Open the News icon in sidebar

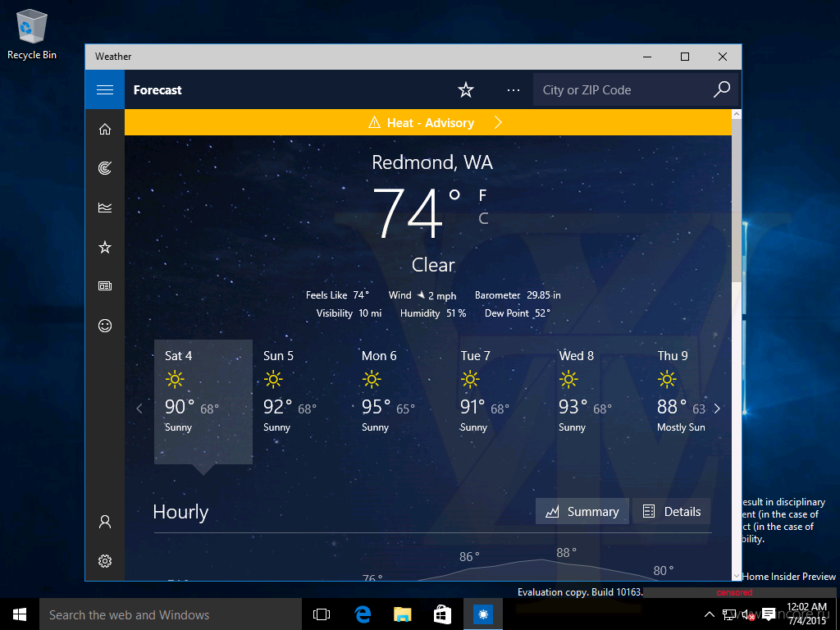pyautogui.click(x=105, y=286)
